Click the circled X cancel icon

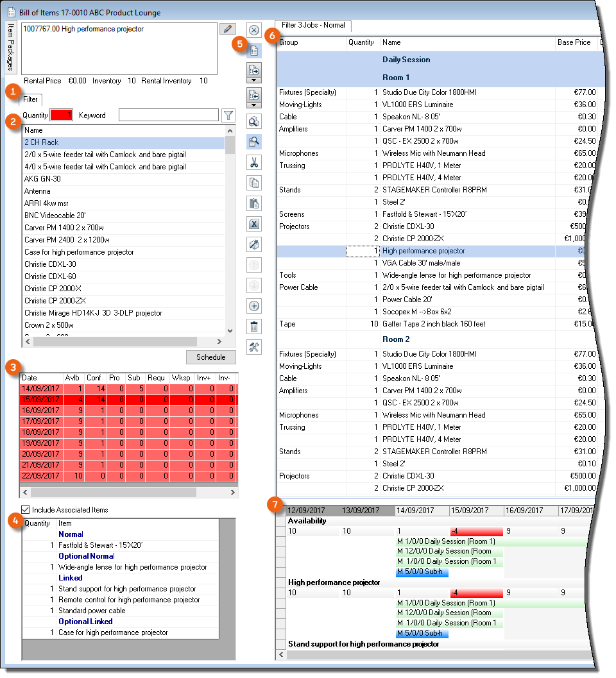254,30
